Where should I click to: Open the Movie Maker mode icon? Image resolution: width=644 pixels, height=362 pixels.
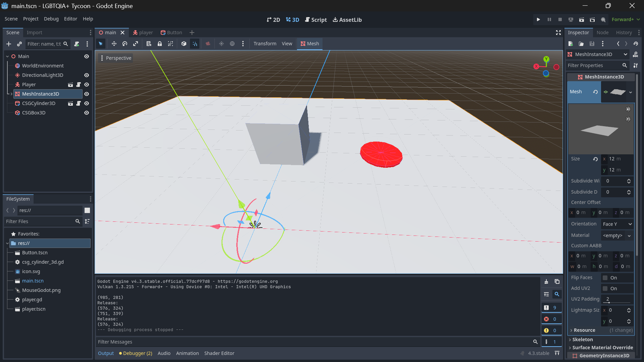pyautogui.click(x=603, y=19)
